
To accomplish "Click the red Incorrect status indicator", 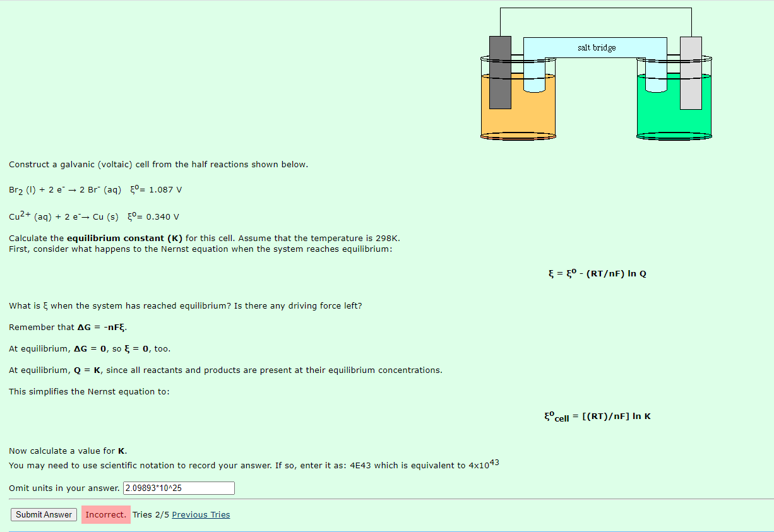I will [105, 514].
